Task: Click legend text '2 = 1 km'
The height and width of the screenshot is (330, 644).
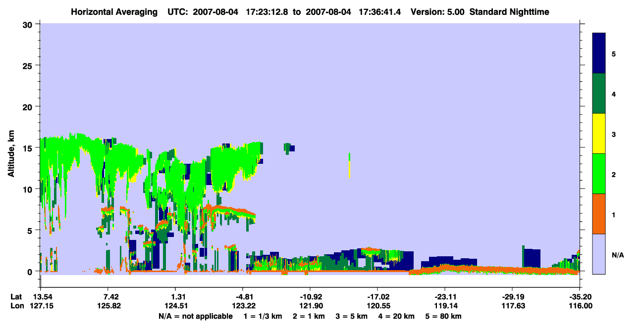Action: 309,316
